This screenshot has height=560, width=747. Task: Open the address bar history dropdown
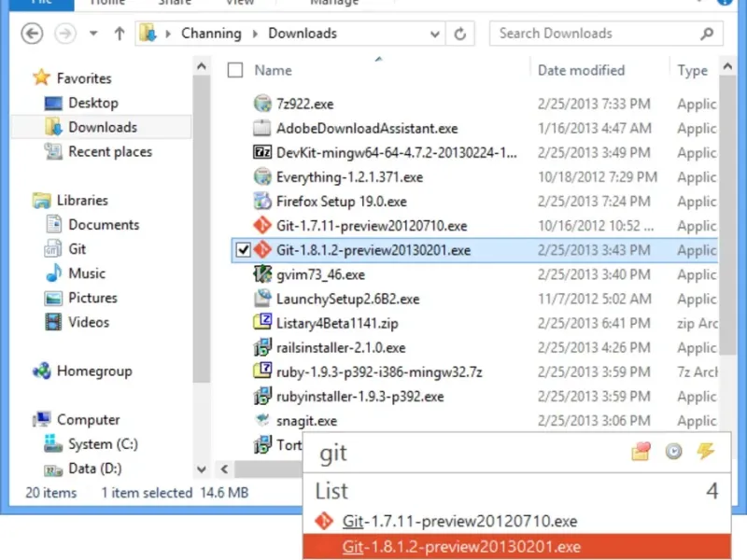tap(434, 34)
